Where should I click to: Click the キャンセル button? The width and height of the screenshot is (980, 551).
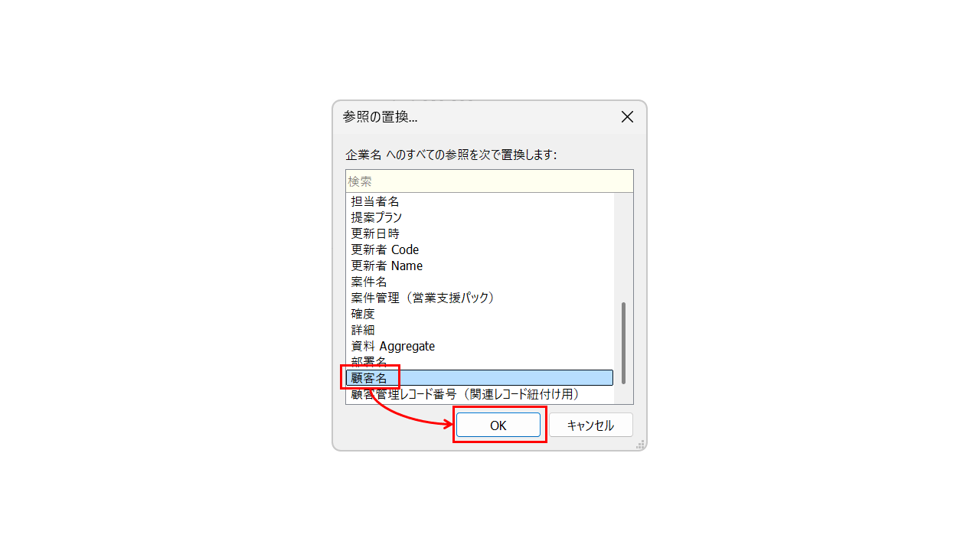tap(590, 425)
